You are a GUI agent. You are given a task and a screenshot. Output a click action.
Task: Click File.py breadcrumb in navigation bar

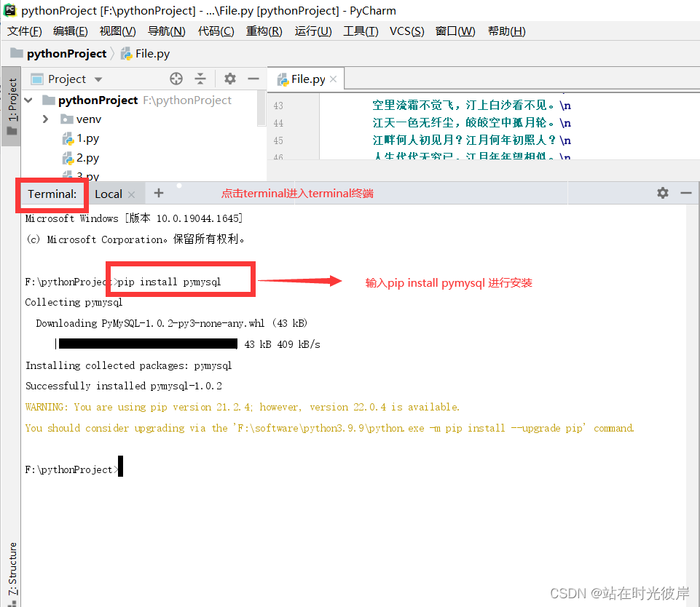(152, 54)
